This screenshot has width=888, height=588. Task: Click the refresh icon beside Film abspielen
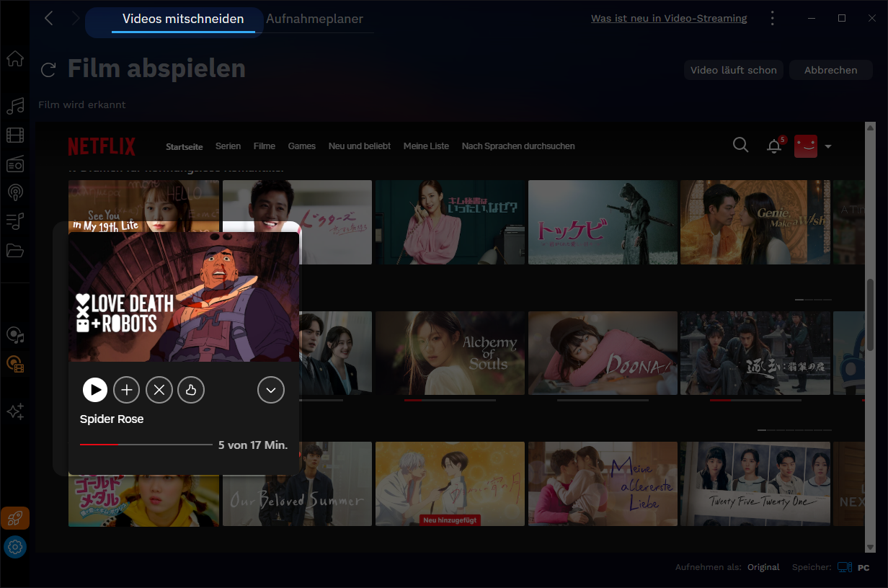coord(48,70)
